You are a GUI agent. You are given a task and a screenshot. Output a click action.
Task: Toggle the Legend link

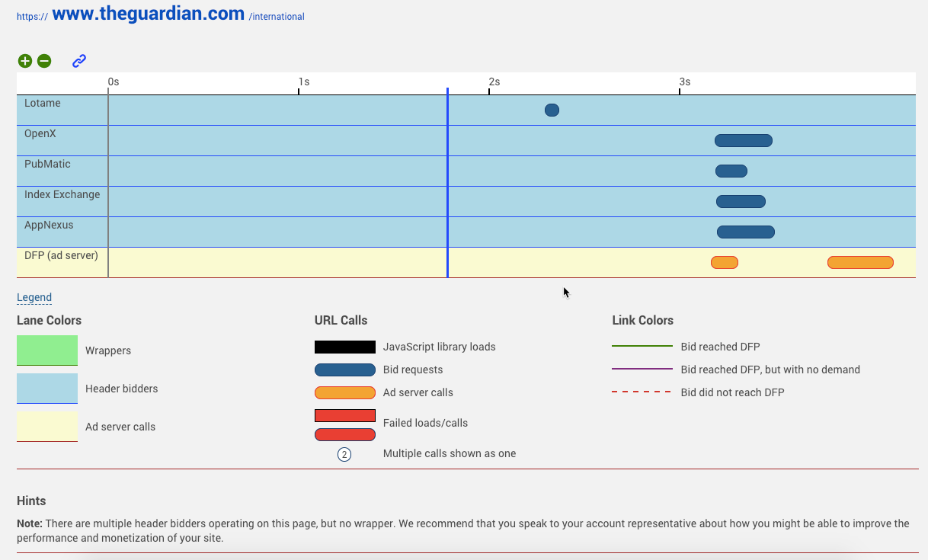(x=34, y=297)
